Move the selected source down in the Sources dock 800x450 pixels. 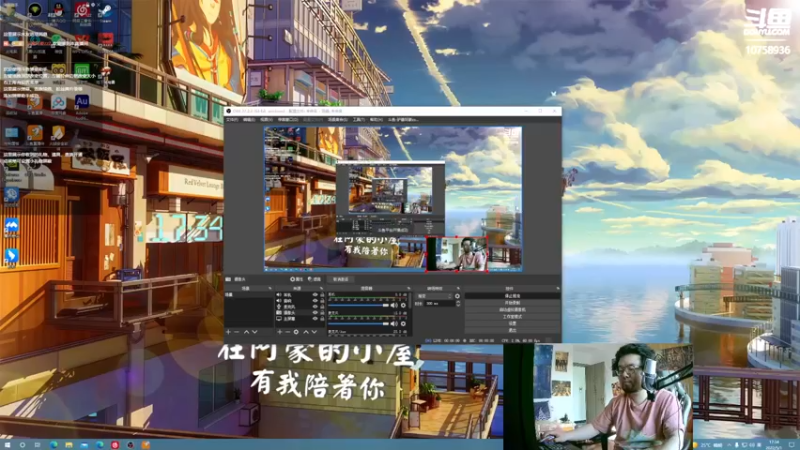tap(314, 332)
